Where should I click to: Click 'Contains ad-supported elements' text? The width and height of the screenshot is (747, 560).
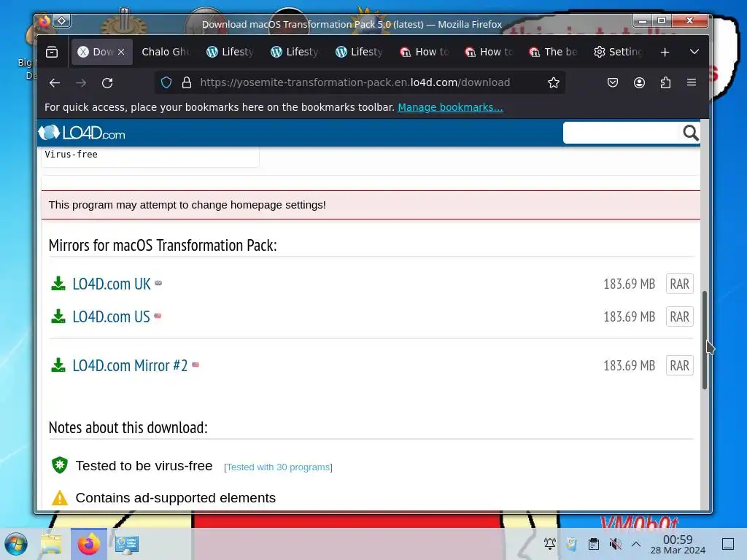pyautogui.click(x=175, y=497)
